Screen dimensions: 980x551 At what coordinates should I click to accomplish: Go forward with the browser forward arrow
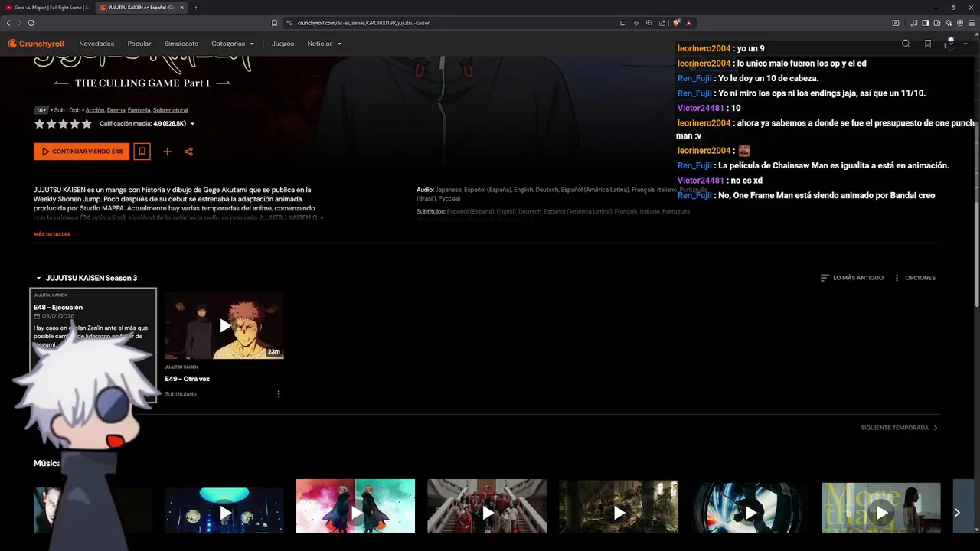tap(20, 23)
